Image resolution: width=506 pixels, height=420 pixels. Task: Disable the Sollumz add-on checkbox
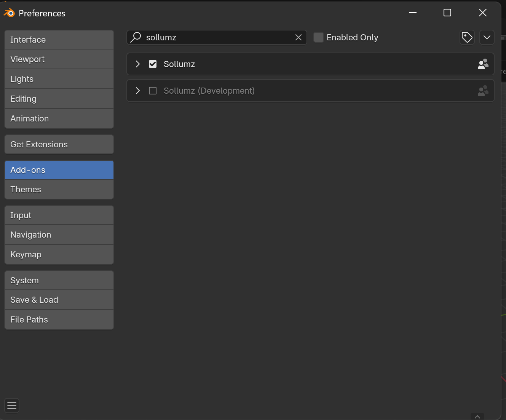(x=153, y=64)
